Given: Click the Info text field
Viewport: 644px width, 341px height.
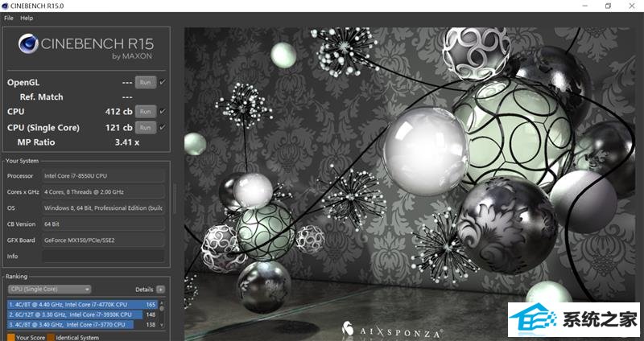Looking at the screenshot, I should (x=104, y=256).
